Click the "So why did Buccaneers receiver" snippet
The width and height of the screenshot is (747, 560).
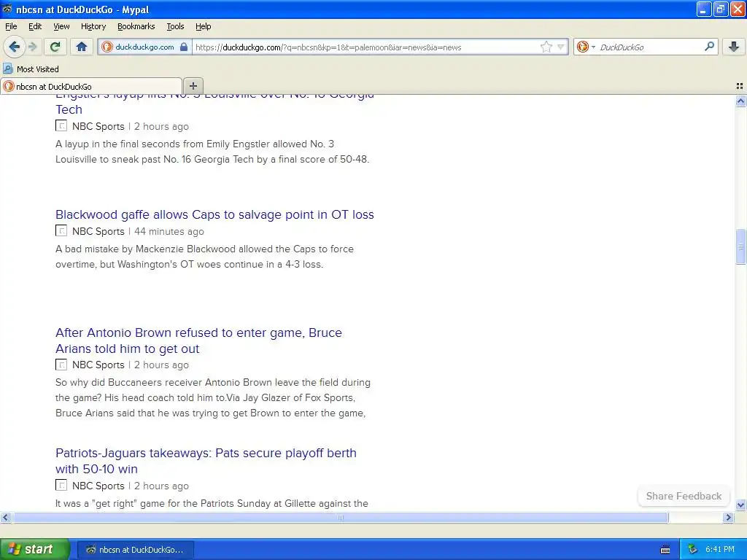(x=212, y=397)
